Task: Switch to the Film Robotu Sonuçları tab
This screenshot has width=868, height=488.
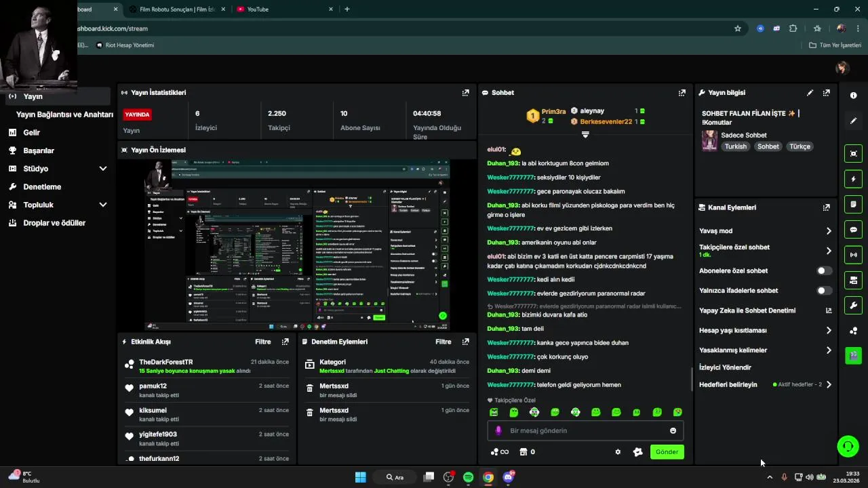Action: pos(178,9)
